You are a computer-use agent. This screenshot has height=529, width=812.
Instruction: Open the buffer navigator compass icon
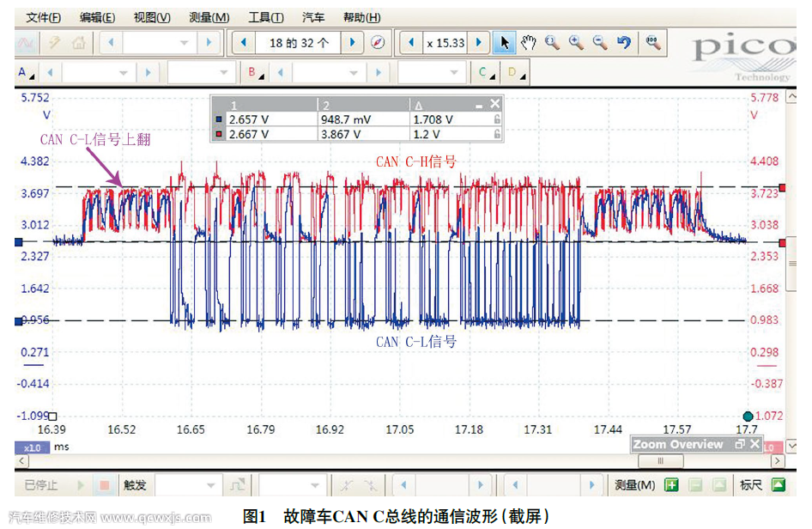(378, 43)
